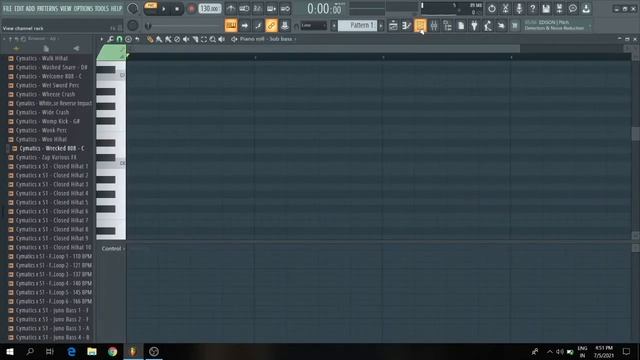
Task: Open the FILE menu
Action: 7,8
